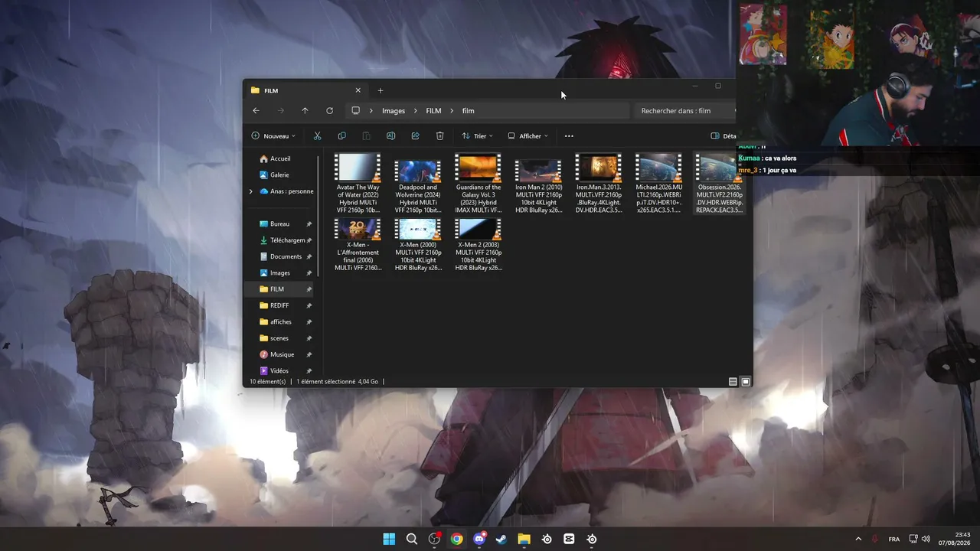Select the X-Men (2000) video file

click(x=418, y=245)
